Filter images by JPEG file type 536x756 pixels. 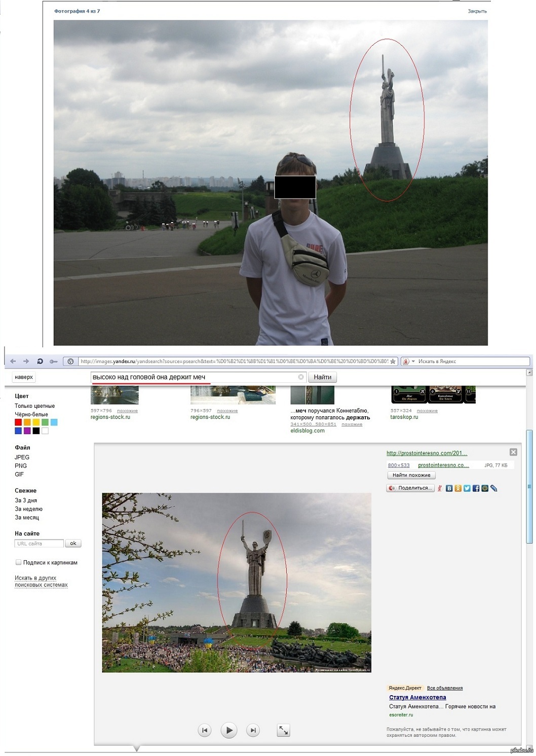point(22,457)
